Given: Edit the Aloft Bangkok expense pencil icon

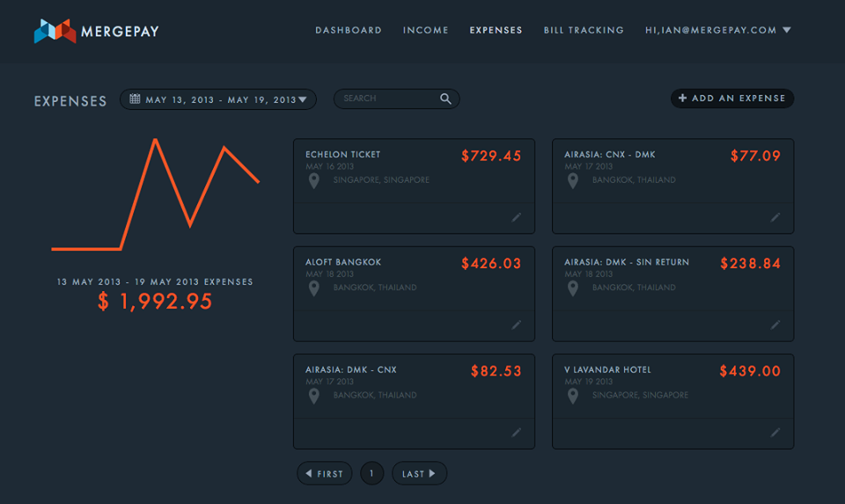Looking at the screenshot, I should tap(517, 325).
